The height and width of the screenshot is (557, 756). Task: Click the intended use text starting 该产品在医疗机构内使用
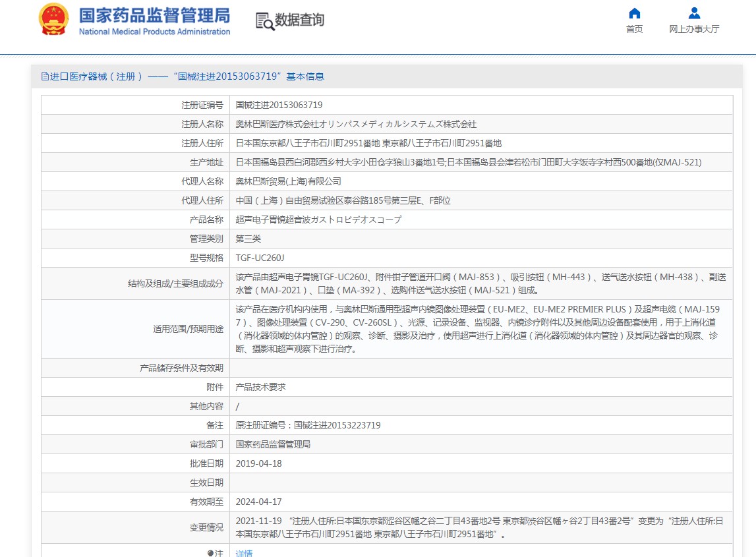(477, 329)
